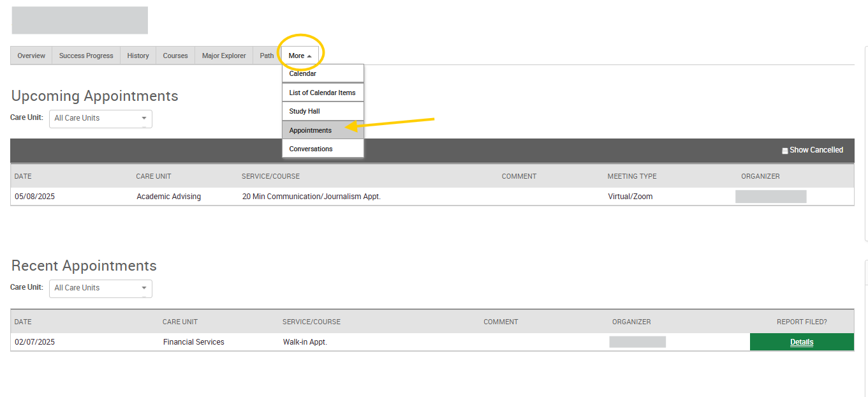Expand Care Unit dropdown under Upcoming Appointments

(x=101, y=118)
